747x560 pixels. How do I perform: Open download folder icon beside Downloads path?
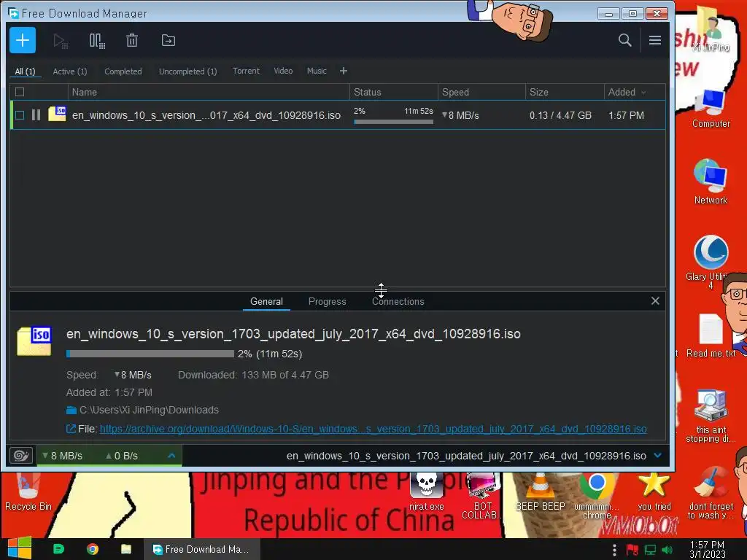tap(71, 410)
